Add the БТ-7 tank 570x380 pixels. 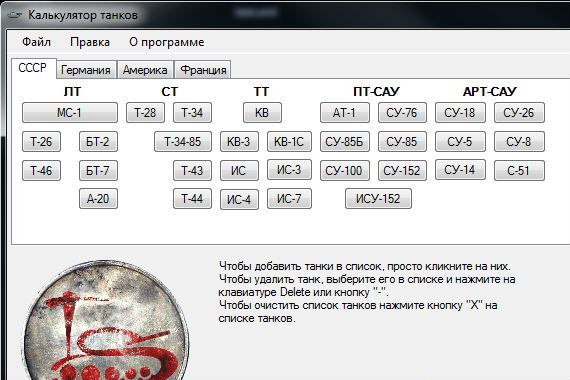pyautogui.click(x=98, y=171)
